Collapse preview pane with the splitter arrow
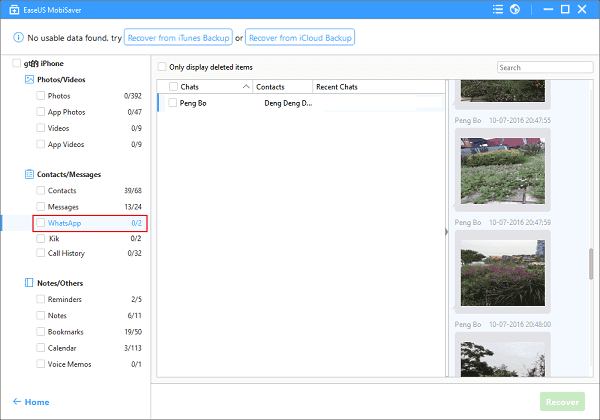The height and width of the screenshot is (420, 600). point(447,232)
